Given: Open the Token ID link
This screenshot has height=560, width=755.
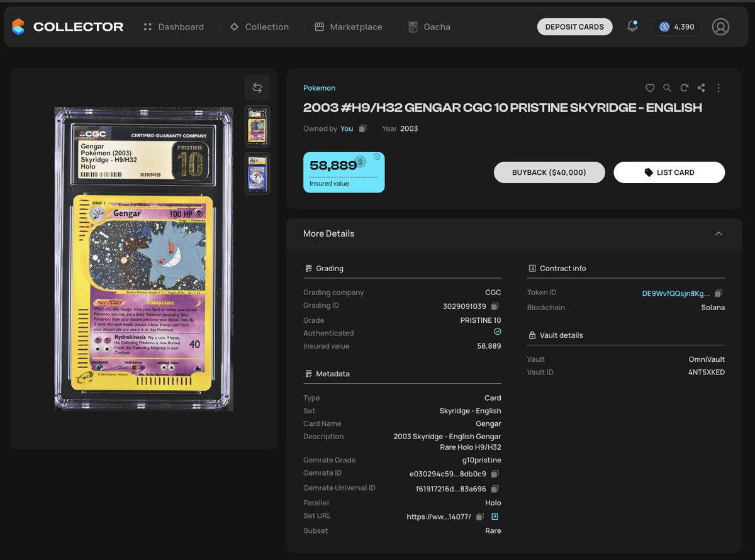Looking at the screenshot, I should (x=676, y=293).
